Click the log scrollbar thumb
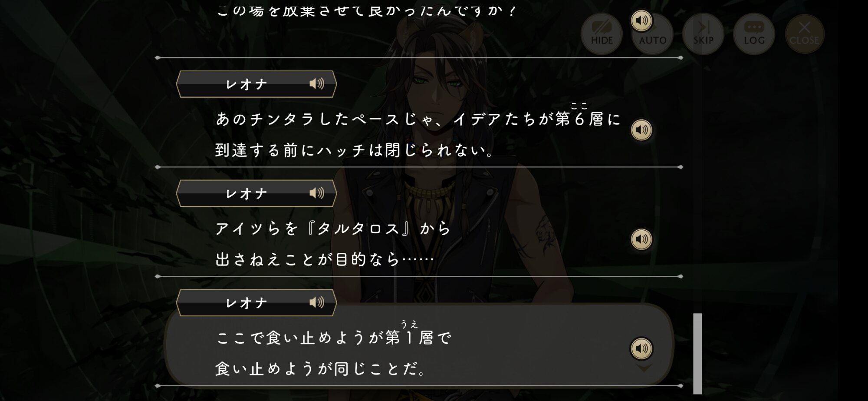The image size is (868, 401). point(697,353)
